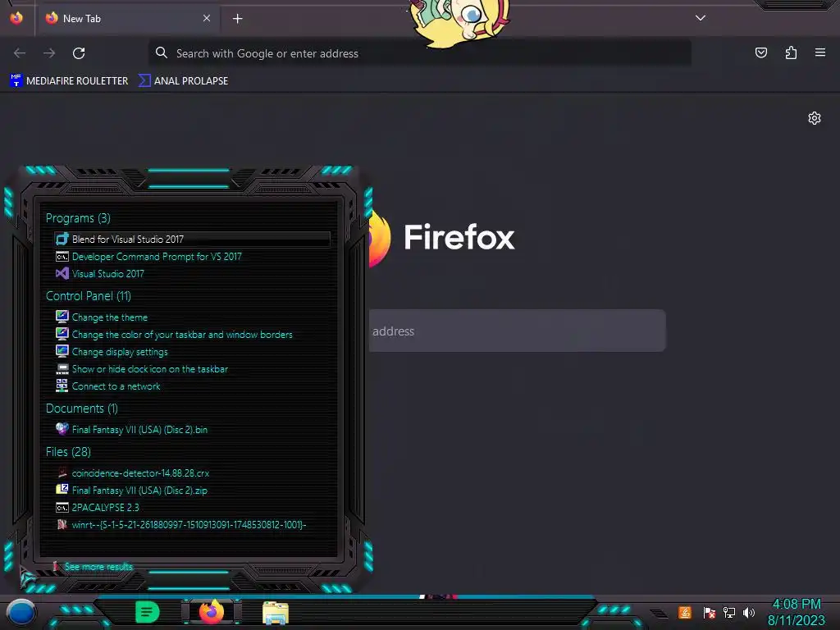Screen dimensions: 840x630
Task: Reload the current page
Action: 79,53
